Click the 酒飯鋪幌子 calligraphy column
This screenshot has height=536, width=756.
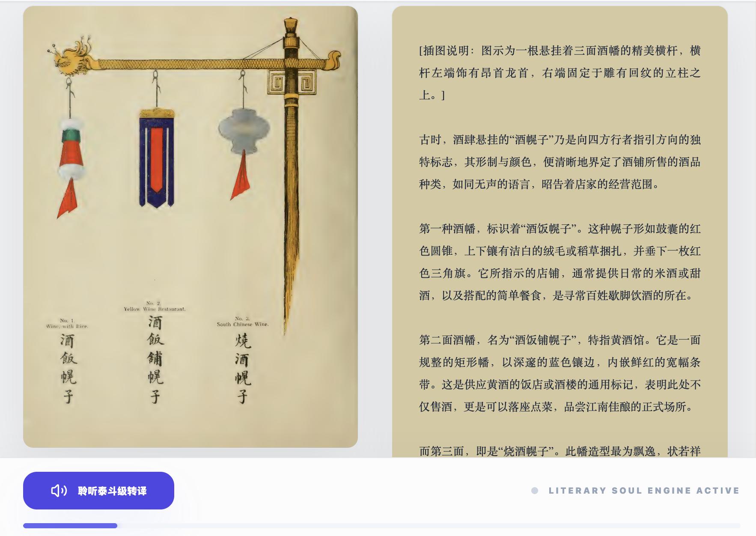[x=155, y=360]
